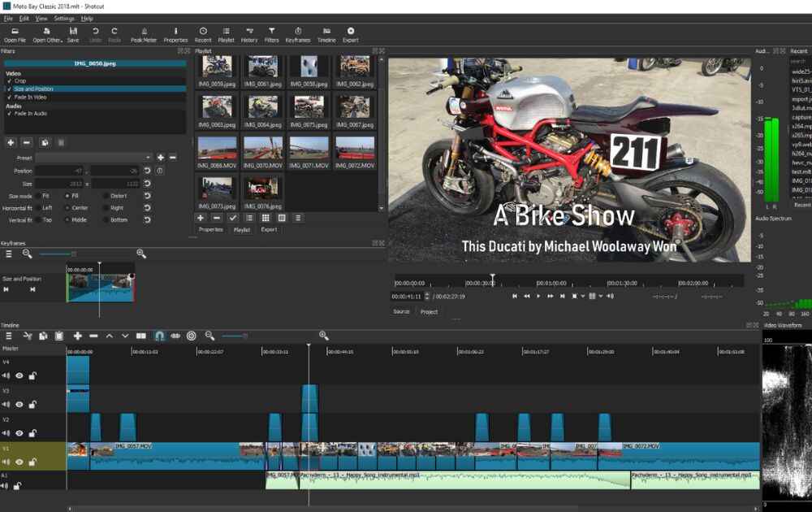The image size is (812, 512).
Task: Mute track V3 audio
Action: tap(6, 404)
